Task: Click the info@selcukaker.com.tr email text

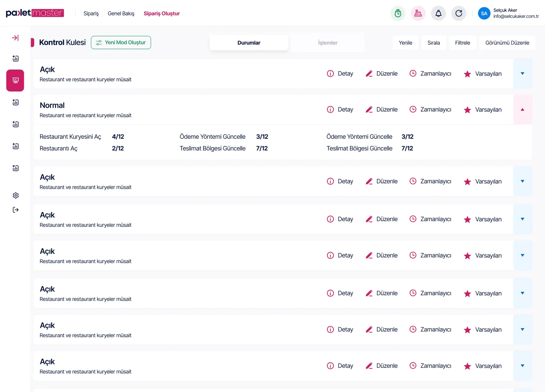Action: point(516,16)
